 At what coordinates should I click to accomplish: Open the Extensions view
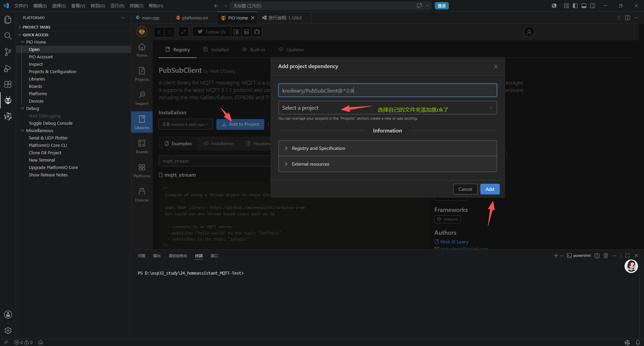[8, 84]
